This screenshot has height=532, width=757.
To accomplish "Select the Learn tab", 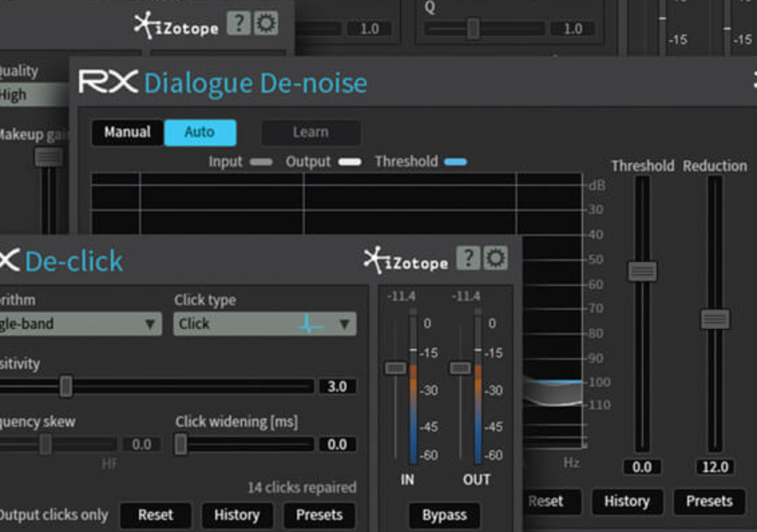I will coord(310,132).
